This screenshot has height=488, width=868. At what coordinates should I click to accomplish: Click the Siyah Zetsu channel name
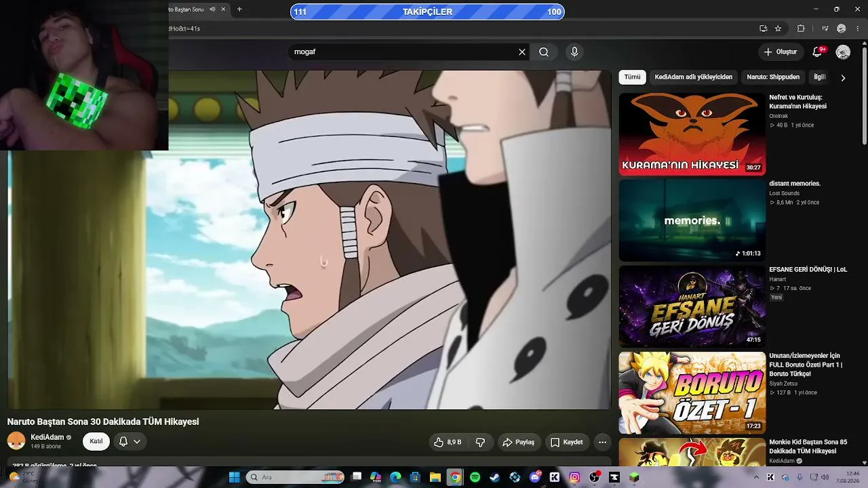point(783,384)
